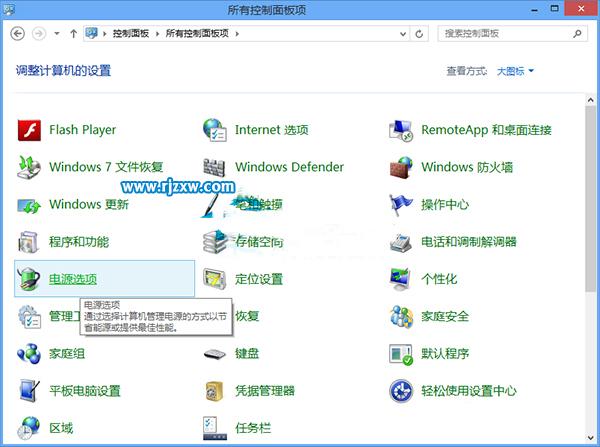This screenshot has width=600, height=447.
Task: Open 家庭组 spheres icon
Action: (29, 354)
